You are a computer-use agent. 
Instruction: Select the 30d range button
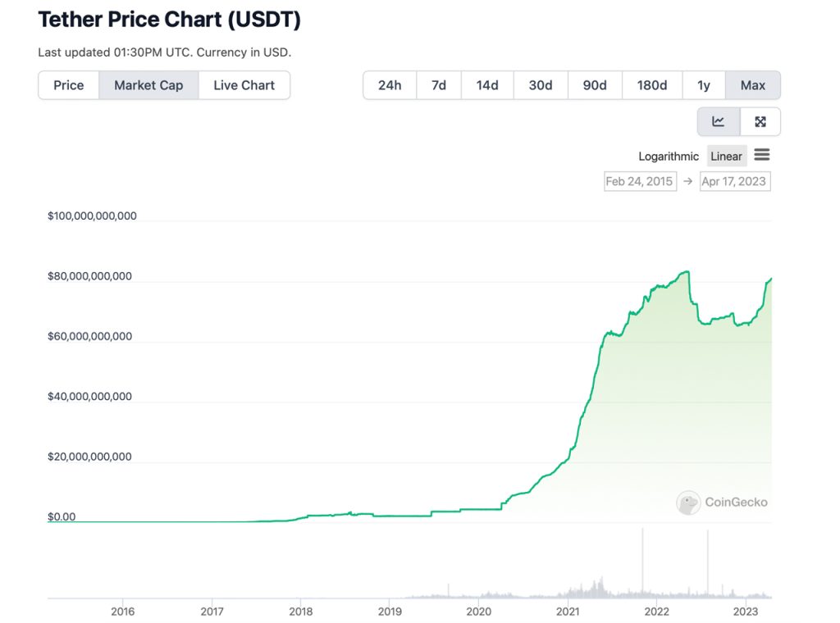click(x=541, y=84)
